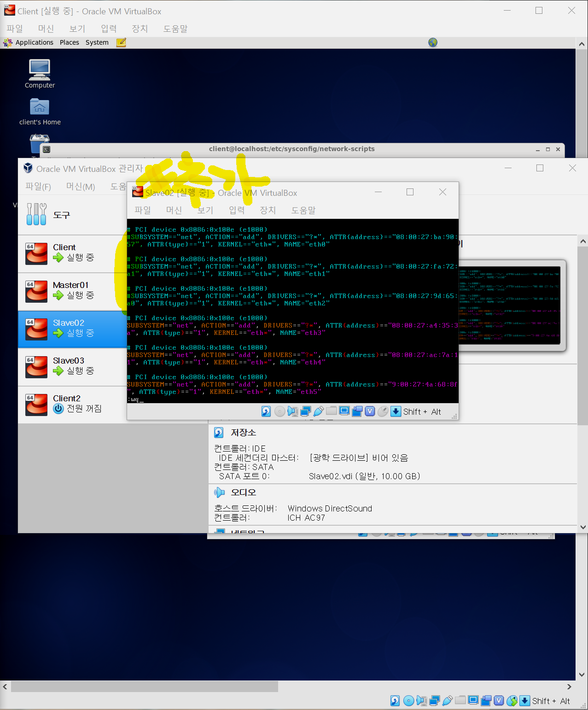588x710 pixels.
Task: Open 머신 menu in Client VM window
Action: pyautogui.click(x=46, y=29)
